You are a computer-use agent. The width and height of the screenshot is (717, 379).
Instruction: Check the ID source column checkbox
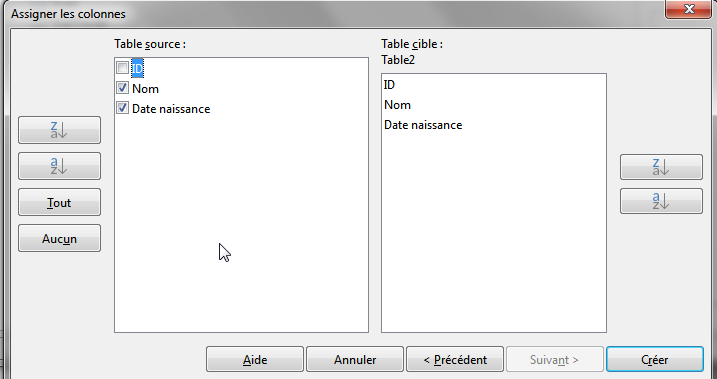[x=122, y=68]
